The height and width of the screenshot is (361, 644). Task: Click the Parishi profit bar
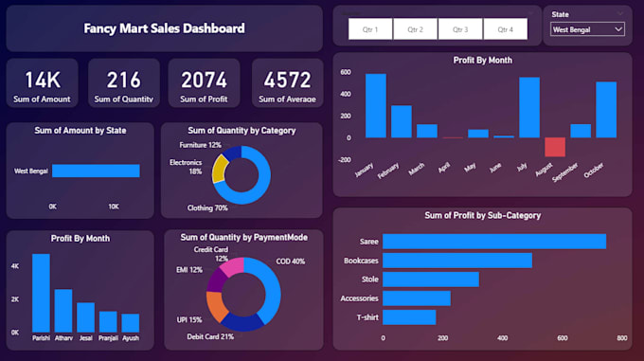pos(41,293)
